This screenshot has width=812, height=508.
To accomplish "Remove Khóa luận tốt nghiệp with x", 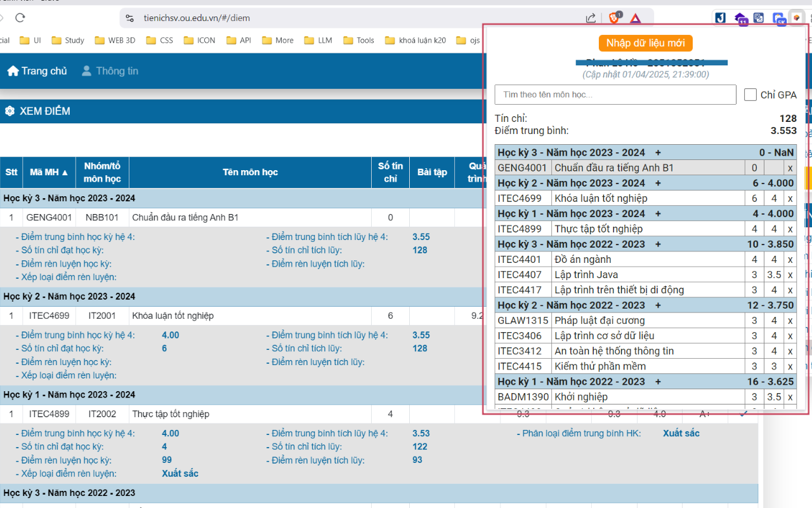I will click(x=790, y=199).
